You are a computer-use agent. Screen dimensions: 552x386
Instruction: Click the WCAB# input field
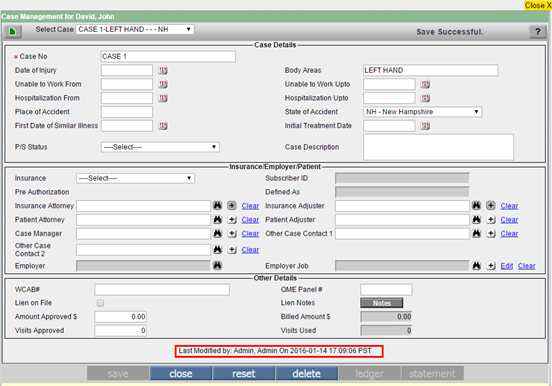(162, 290)
